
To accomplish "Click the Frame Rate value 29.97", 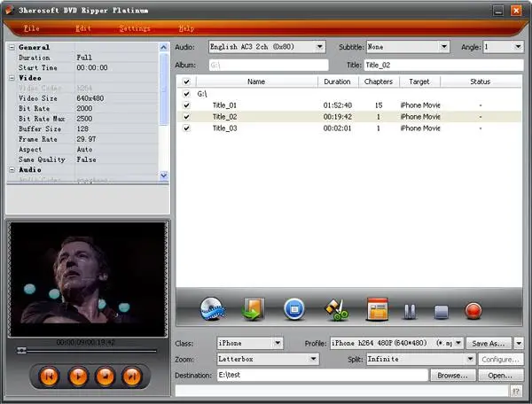I will coord(86,139).
